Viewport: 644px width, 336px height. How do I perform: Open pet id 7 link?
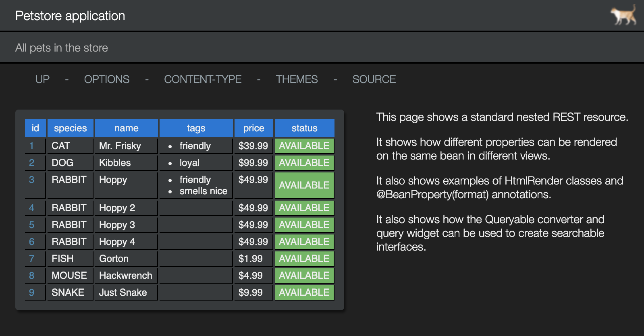[31, 259]
